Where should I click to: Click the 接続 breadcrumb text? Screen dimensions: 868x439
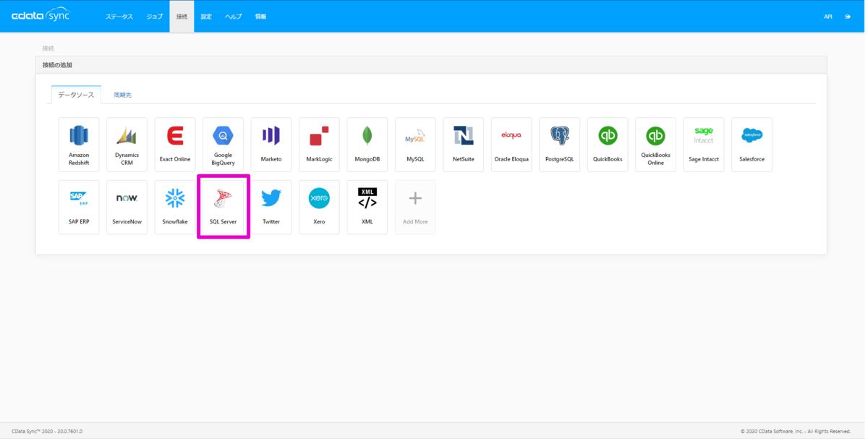pos(48,48)
